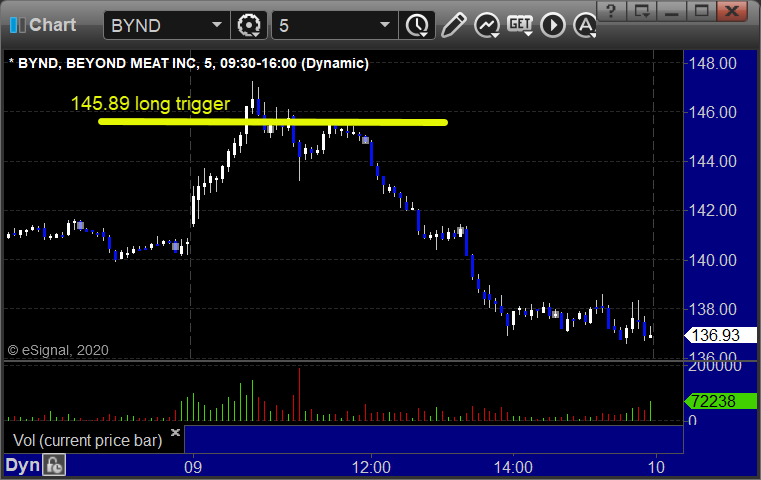Viewport: 761px width, 480px height.
Task: Click the 146.00 price axis label
Action: (712, 112)
